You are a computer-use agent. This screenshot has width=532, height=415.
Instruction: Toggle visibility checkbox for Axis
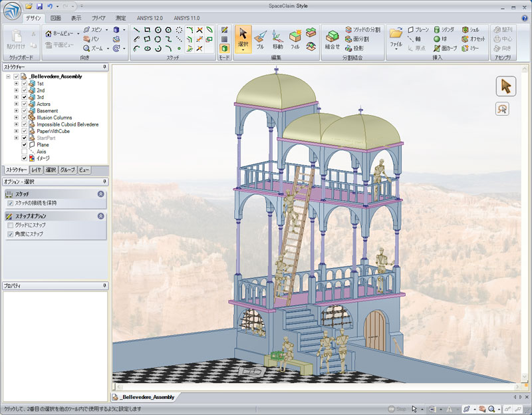[25, 151]
